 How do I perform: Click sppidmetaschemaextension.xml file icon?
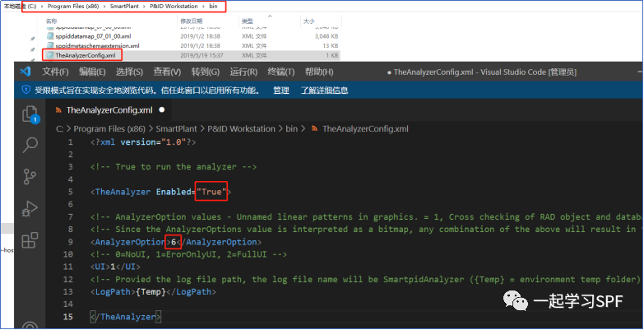tap(50, 45)
